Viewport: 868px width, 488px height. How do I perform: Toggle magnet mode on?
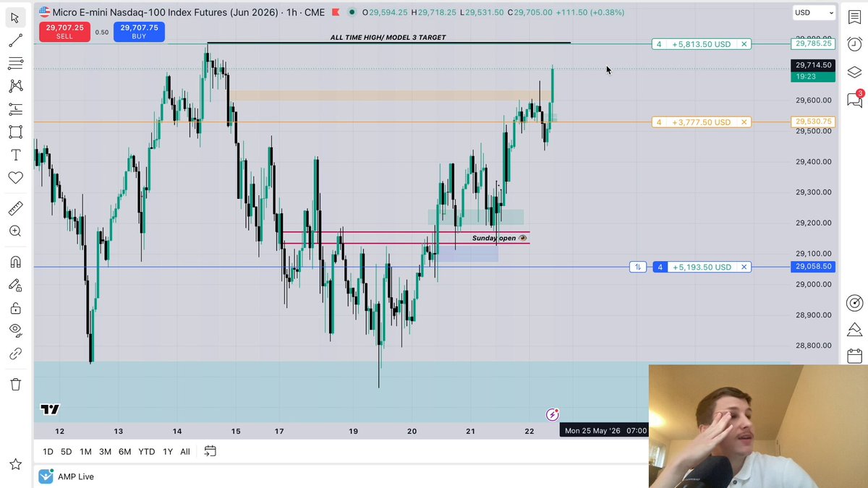pos(15,262)
